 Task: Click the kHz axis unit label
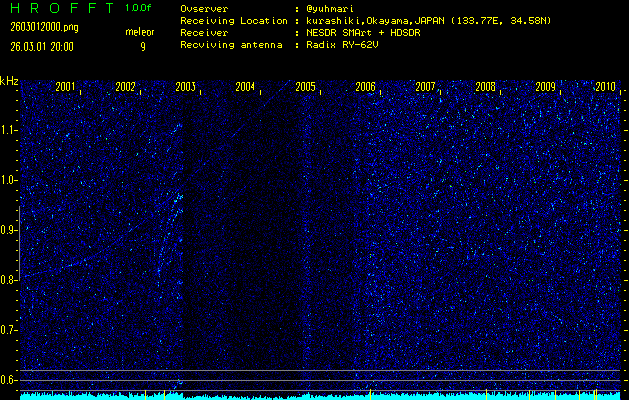(9, 81)
